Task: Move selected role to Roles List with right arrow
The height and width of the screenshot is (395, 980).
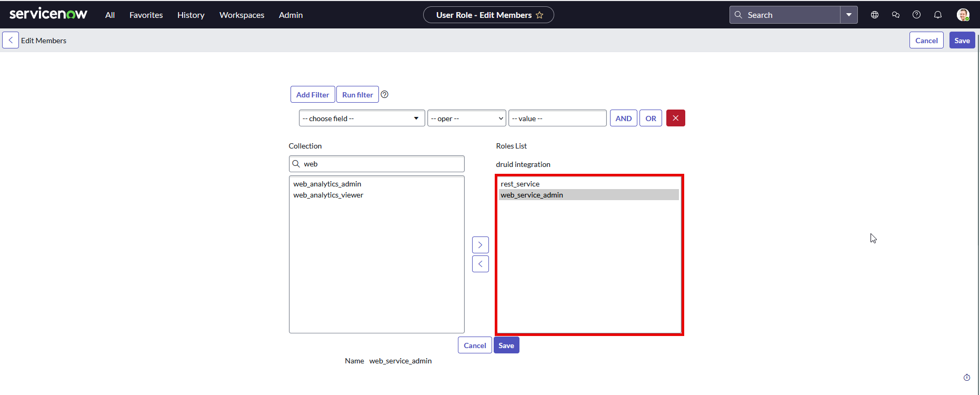Action: click(480, 245)
